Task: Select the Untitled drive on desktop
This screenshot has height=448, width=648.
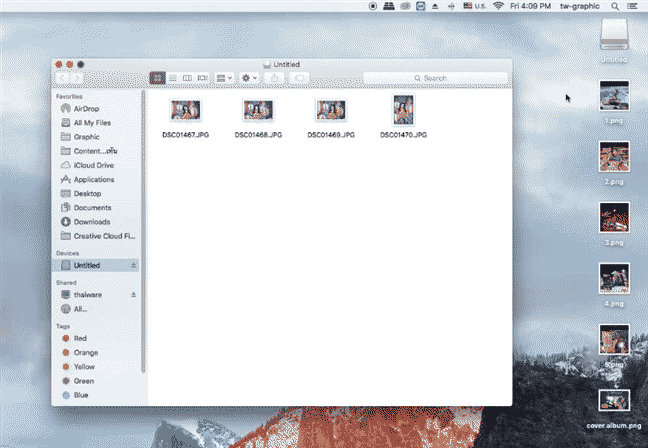Action: tap(614, 36)
